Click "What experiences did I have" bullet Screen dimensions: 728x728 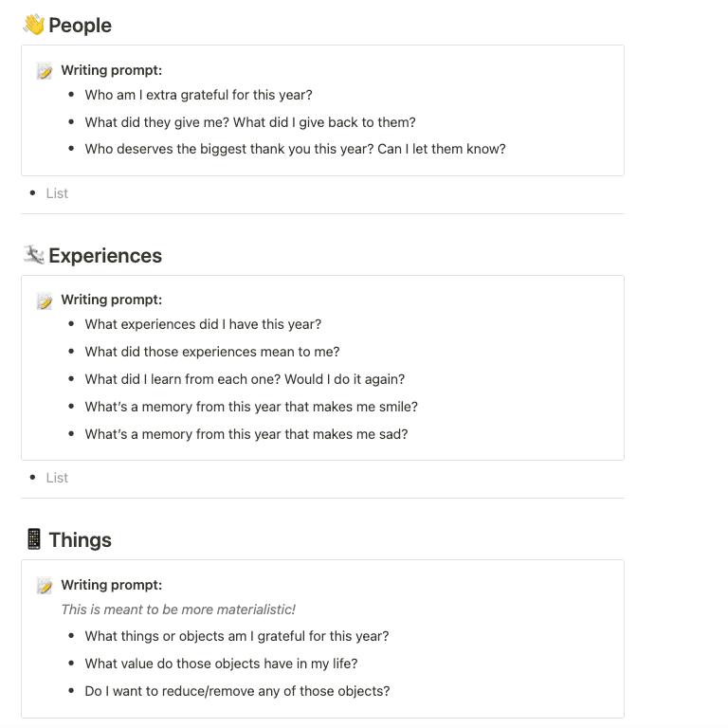(203, 324)
